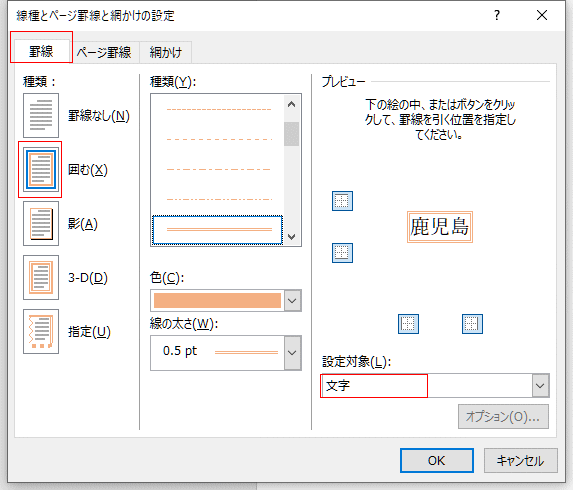Viewport: 573px width, 490px height.
Task: Click the orange color swatch field
Action: pyautogui.click(x=217, y=301)
